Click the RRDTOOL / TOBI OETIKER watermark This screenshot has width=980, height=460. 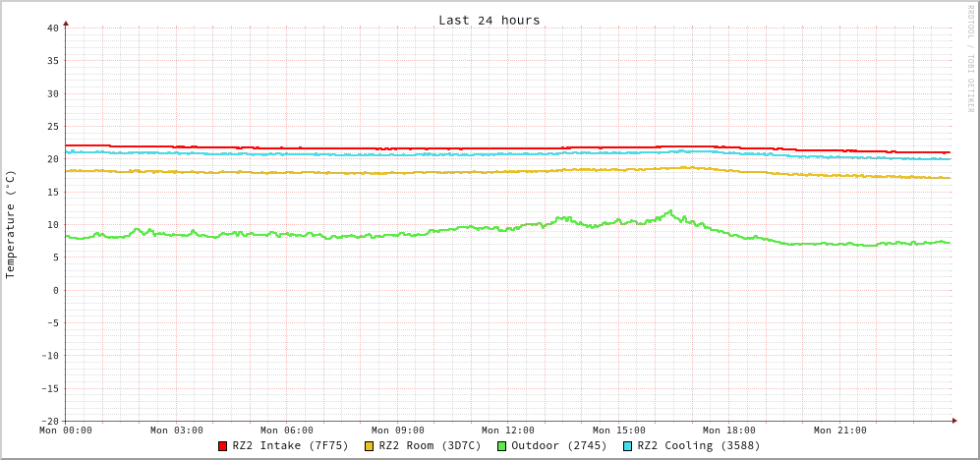(969, 58)
